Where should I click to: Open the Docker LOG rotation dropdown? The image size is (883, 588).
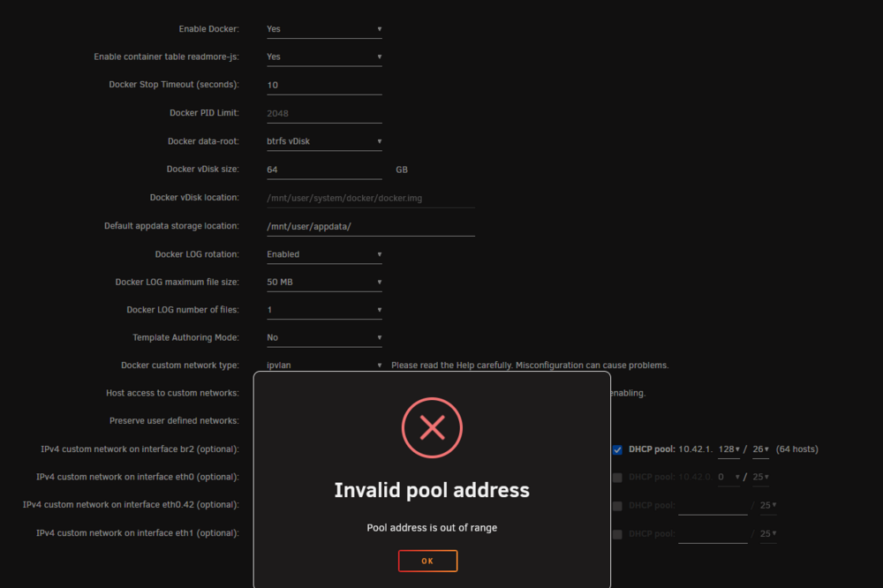click(324, 254)
